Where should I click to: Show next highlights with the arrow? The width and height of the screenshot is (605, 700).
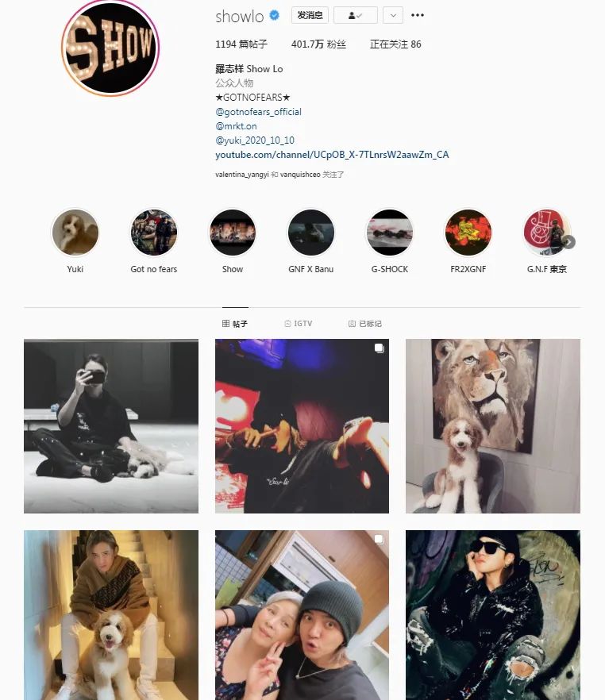[568, 242]
